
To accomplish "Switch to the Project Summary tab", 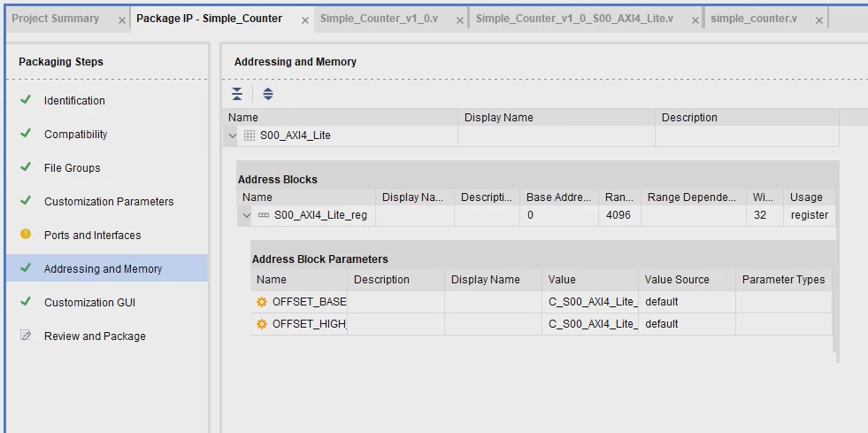I will point(56,19).
